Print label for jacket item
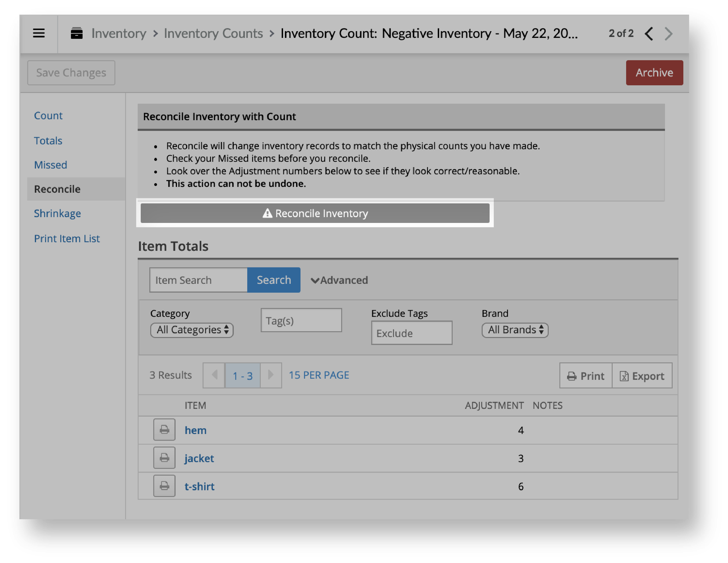728x563 pixels. pyautogui.click(x=164, y=458)
